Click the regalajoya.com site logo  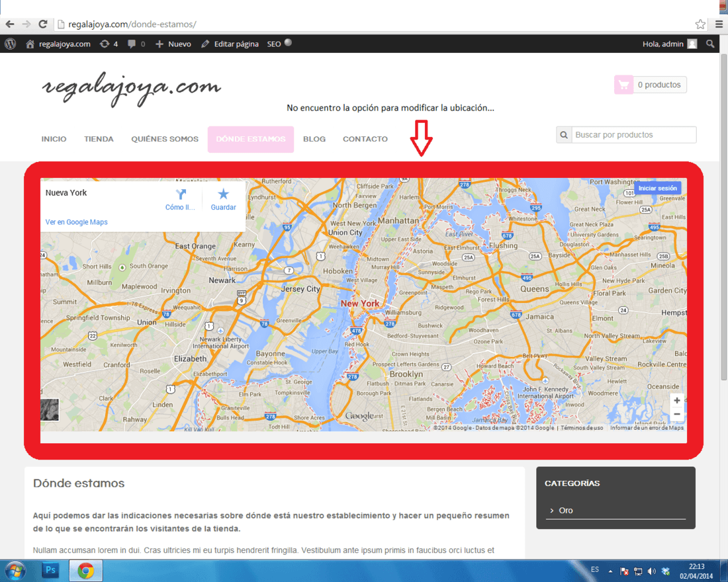[x=132, y=88]
